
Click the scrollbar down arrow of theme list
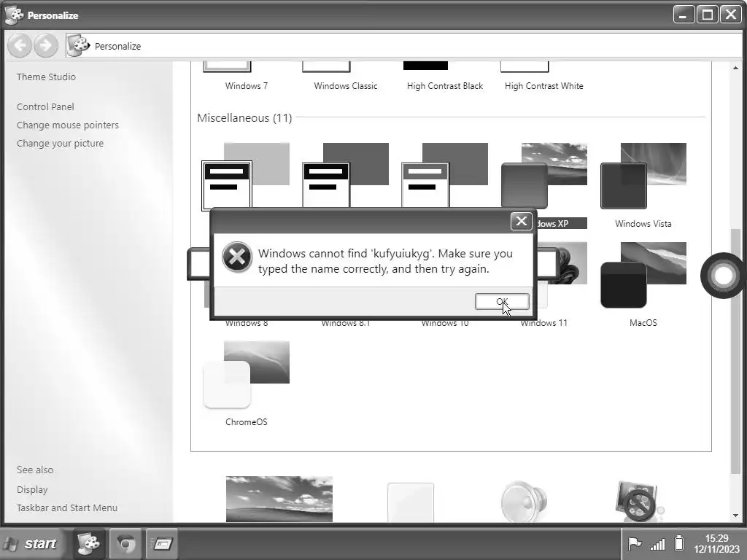(735, 516)
